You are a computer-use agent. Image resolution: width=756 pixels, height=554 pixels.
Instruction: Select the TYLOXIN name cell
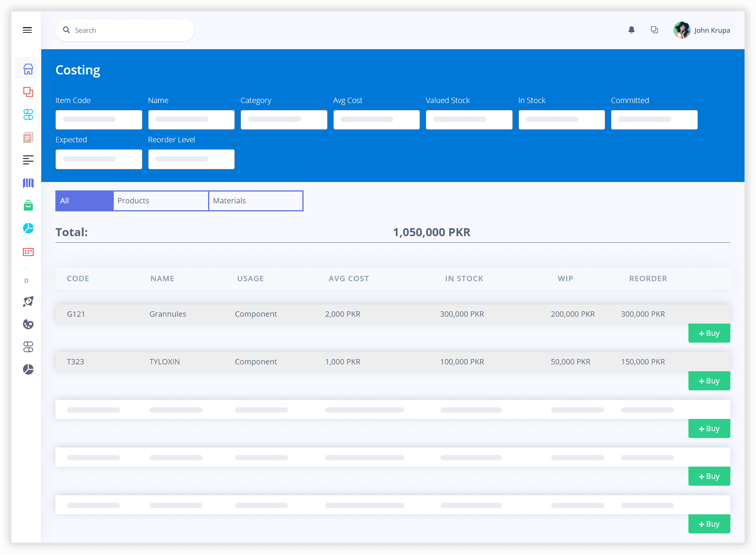pyautogui.click(x=165, y=362)
